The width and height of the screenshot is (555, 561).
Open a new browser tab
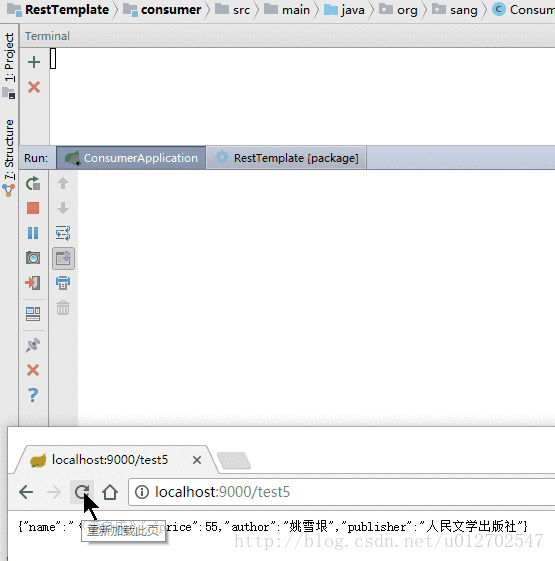tap(234, 460)
